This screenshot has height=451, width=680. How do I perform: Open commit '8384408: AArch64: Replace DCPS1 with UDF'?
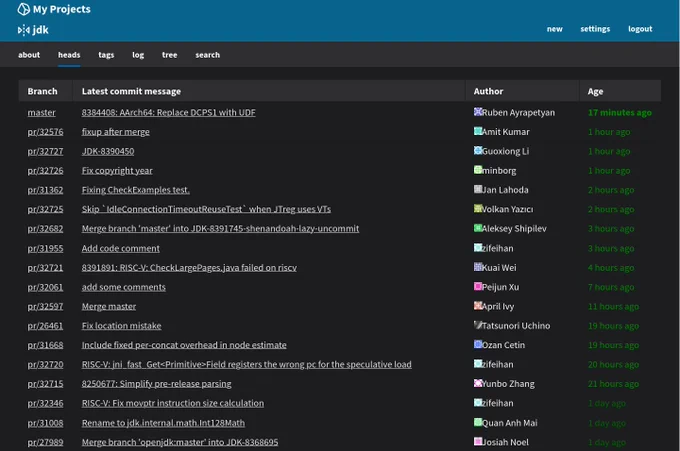coord(168,113)
